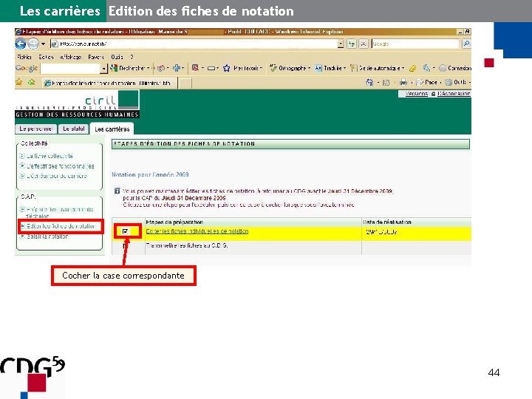532x399 pixels.
Task: Click the Print icon
Action: (403, 83)
